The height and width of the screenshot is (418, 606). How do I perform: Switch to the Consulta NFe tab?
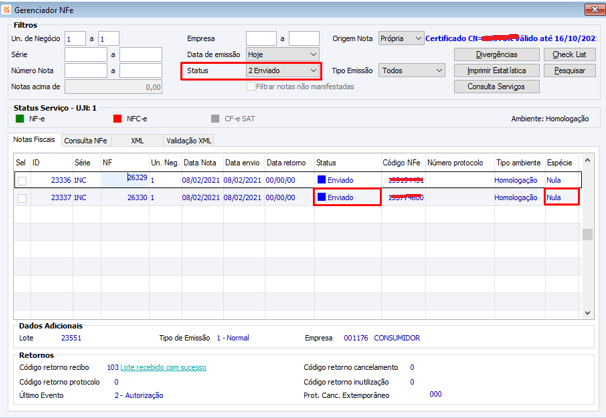point(85,141)
